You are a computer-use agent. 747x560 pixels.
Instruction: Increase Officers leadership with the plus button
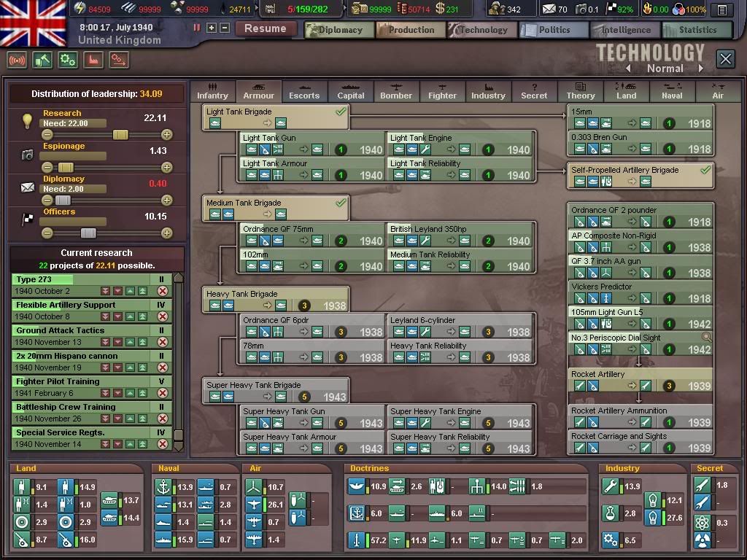pos(167,233)
